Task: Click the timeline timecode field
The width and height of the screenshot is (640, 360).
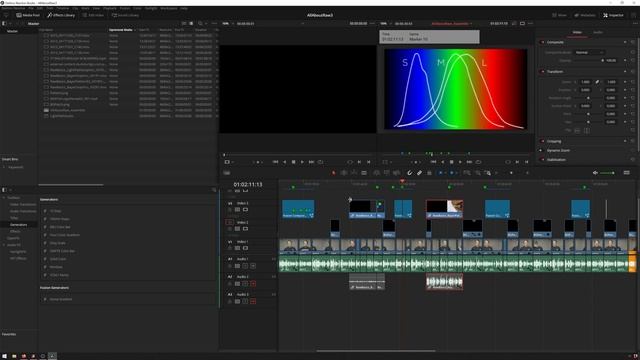Action: [x=248, y=184]
